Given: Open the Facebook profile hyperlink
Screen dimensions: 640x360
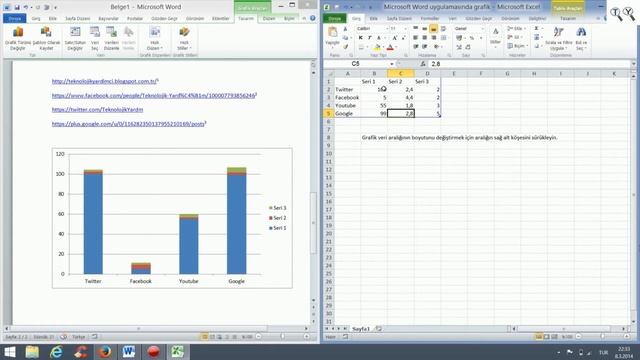Looking at the screenshot, I should tap(153, 96).
